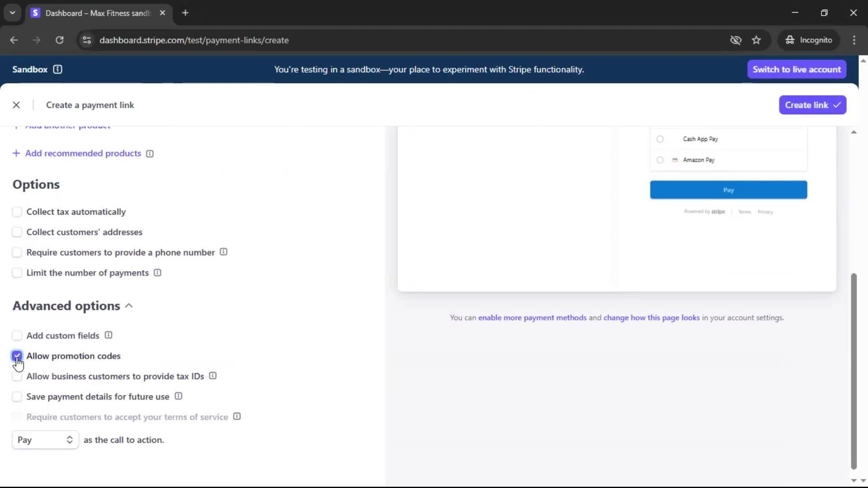Close the payment link editor
Screen dimensions: 868x488
point(16,105)
